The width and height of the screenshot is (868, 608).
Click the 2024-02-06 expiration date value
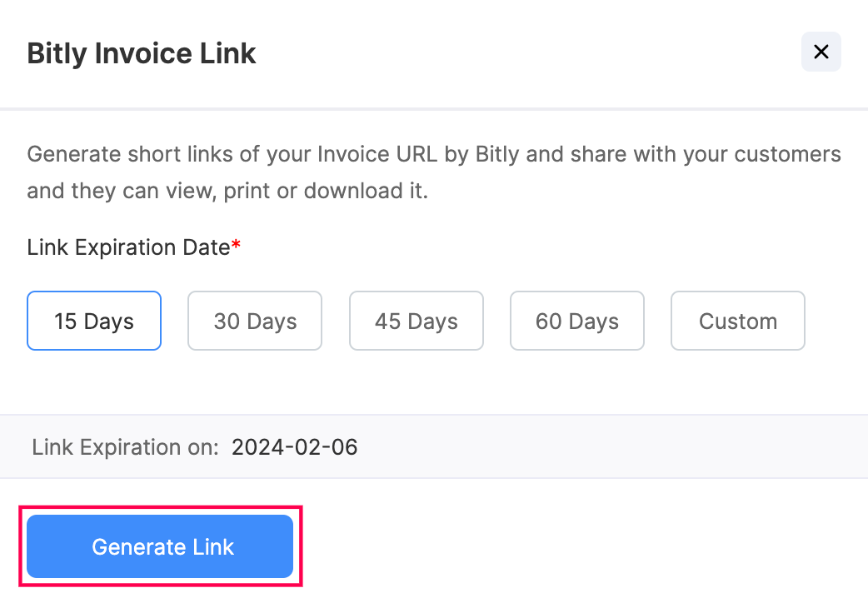(x=294, y=447)
